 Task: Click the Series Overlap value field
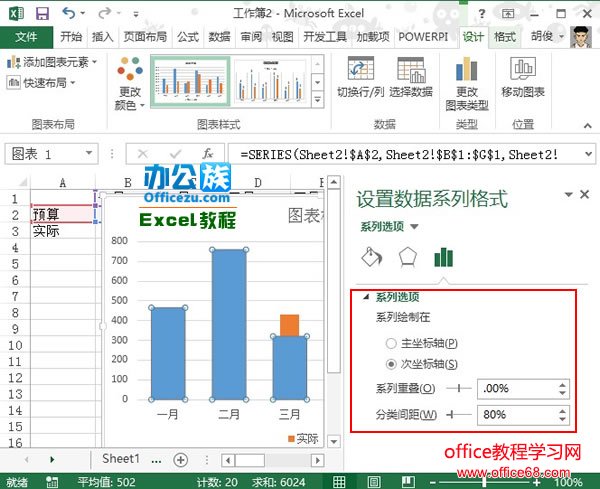pyautogui.click(x=518, y=389)
